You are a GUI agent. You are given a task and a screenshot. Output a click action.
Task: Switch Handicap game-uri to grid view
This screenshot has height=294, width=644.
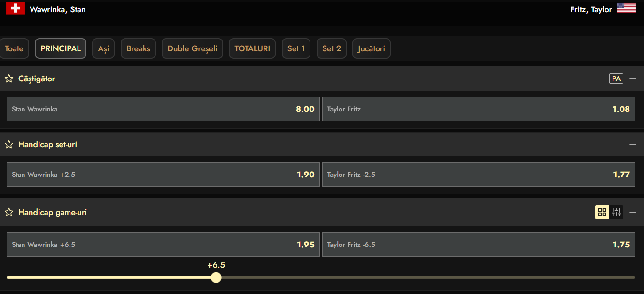click(x=602, y=212)
